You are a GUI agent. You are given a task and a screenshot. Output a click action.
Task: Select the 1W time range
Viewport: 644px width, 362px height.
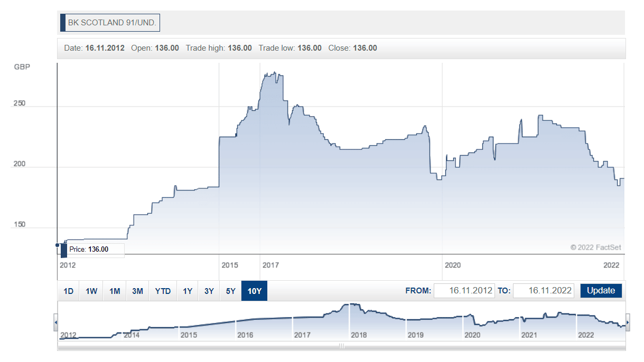(x=90, y=291)
